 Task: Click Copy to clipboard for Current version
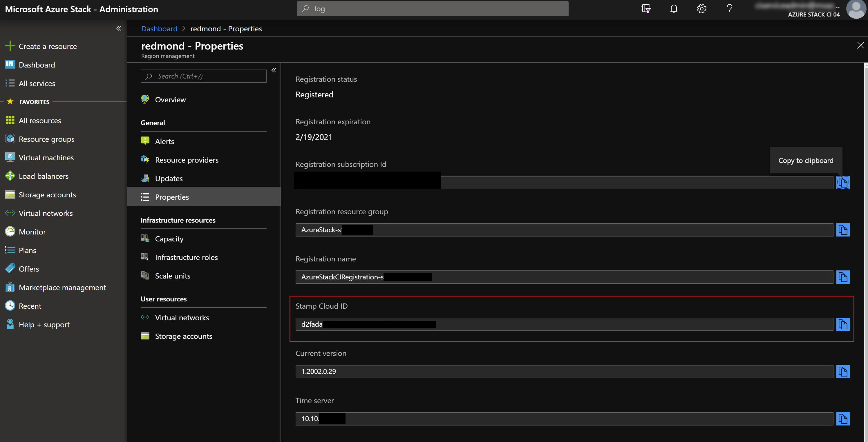click(x=843, y=371)
